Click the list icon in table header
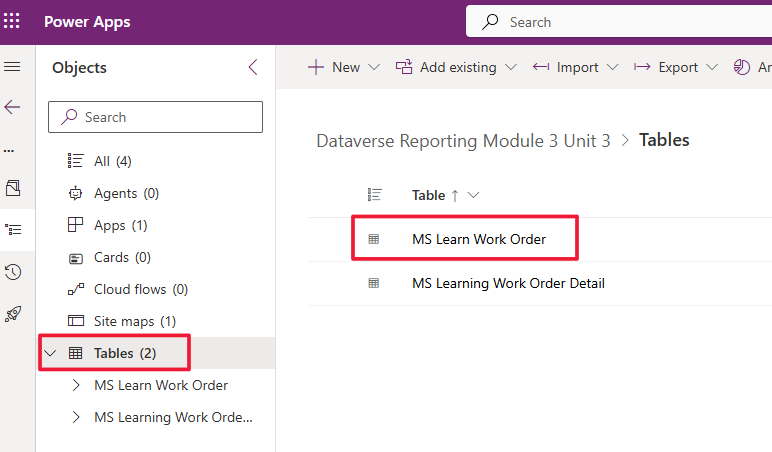Viewport: 772px width, 452px height. (x=375, y=195)
